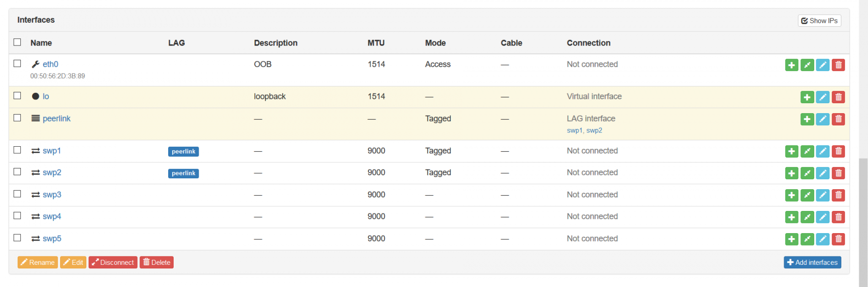Open the swp3 interface link
868x287 pixels.
pyautogui.click(x=52, y=195)
